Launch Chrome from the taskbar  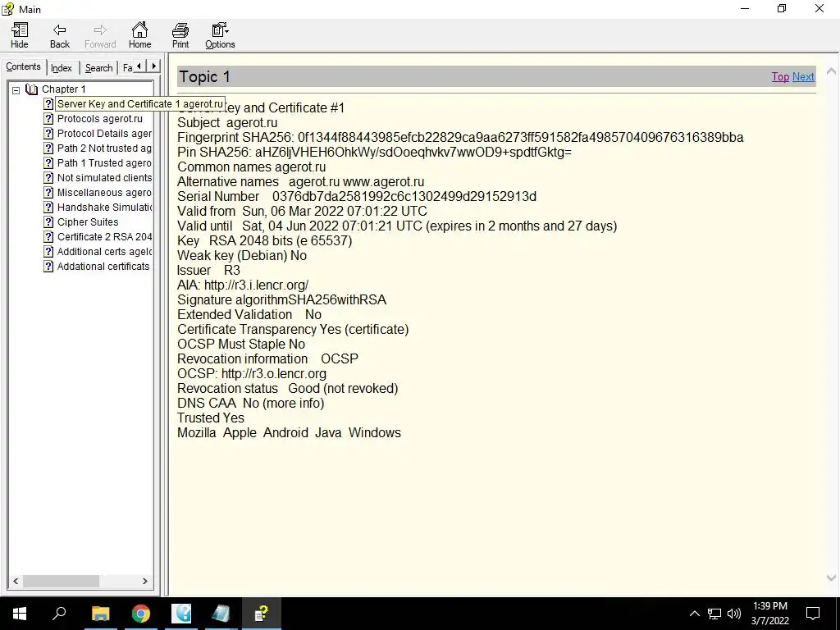(141, 614)
